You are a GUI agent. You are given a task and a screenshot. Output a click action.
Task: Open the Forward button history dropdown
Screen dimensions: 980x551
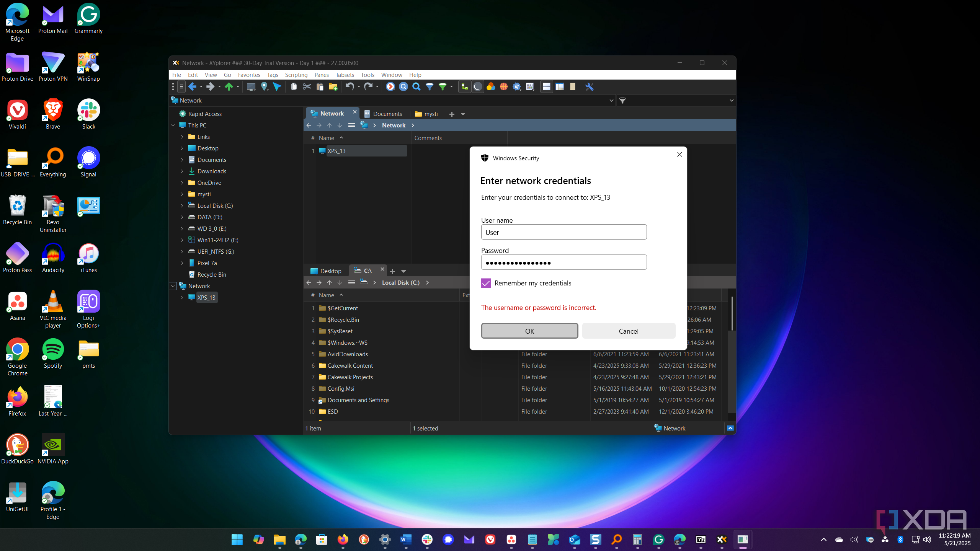(x=219, y=87)
